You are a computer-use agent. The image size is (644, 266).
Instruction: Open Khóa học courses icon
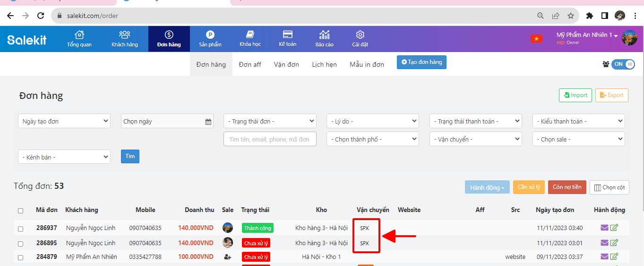tap(250, 35)
